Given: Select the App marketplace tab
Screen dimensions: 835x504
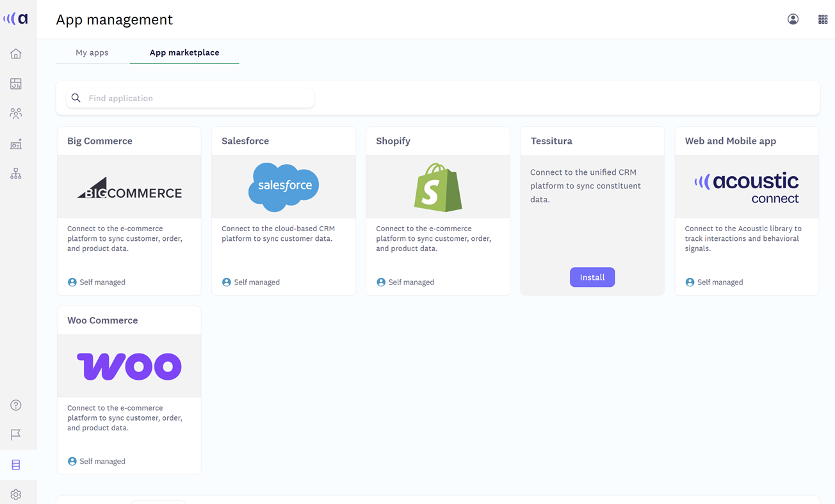Looking at the screenshot, I should click(x=184, y=53).
